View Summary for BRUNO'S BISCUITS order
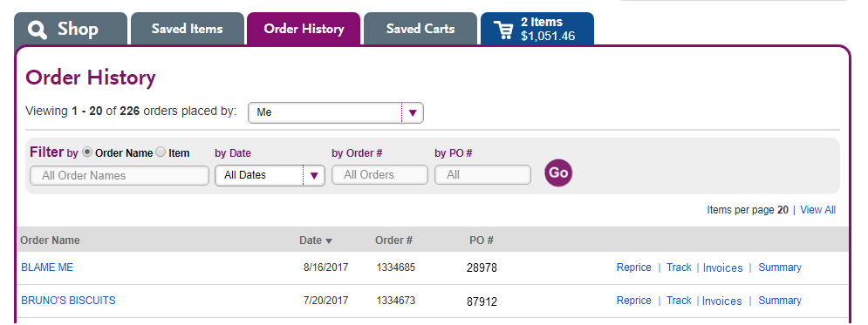The width and height of the screenshot is (868, 325). [x=779, y=301]
